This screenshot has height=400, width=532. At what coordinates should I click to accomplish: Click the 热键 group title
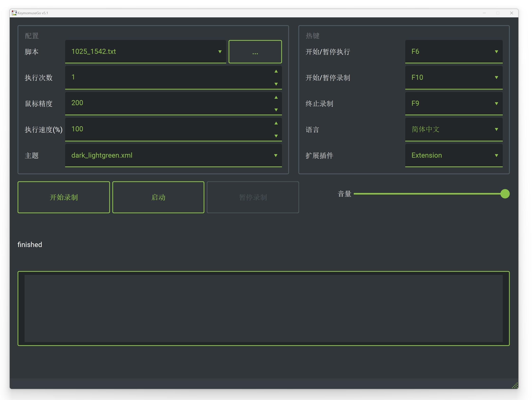[x=312, y=36]
